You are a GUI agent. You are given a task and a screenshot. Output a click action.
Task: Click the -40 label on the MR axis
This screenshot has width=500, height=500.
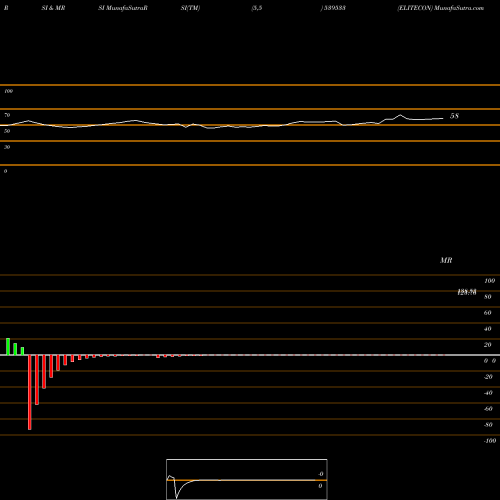[488, 393]
